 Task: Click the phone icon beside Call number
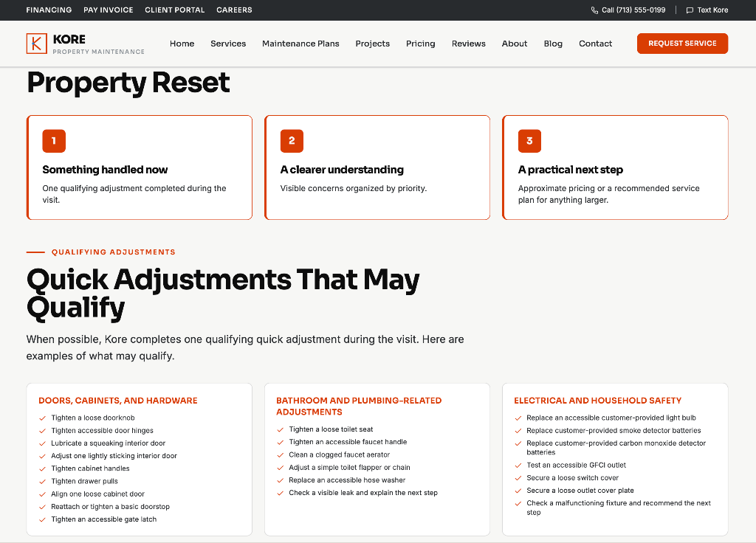[594, 10]
